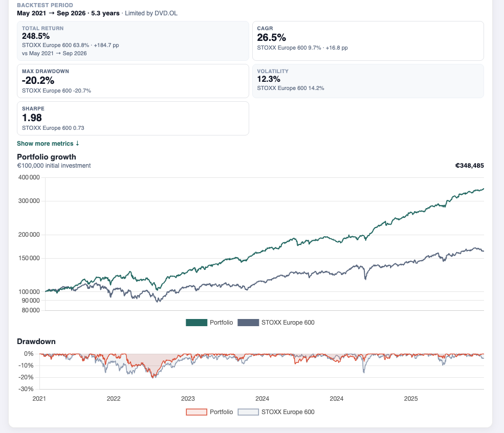504x433 pixels.
Task: Click the -10% drawdown axis label
Action: (26, 365)
